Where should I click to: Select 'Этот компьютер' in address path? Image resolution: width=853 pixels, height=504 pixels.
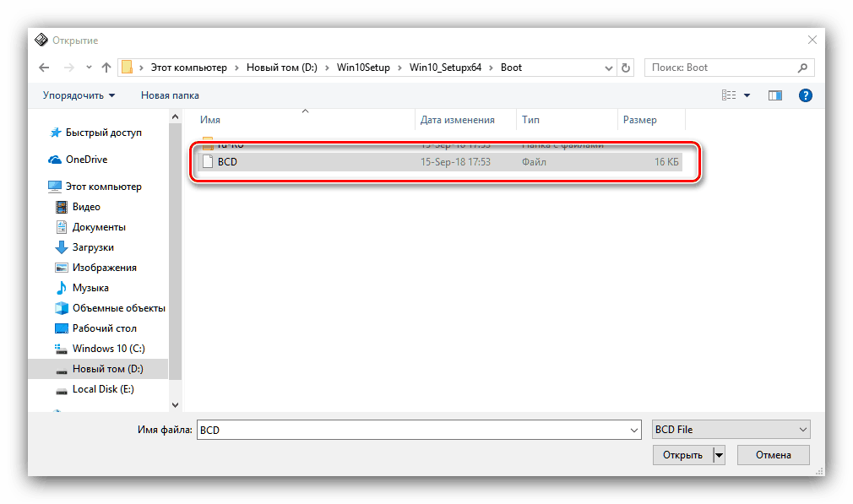pos(189,68)
